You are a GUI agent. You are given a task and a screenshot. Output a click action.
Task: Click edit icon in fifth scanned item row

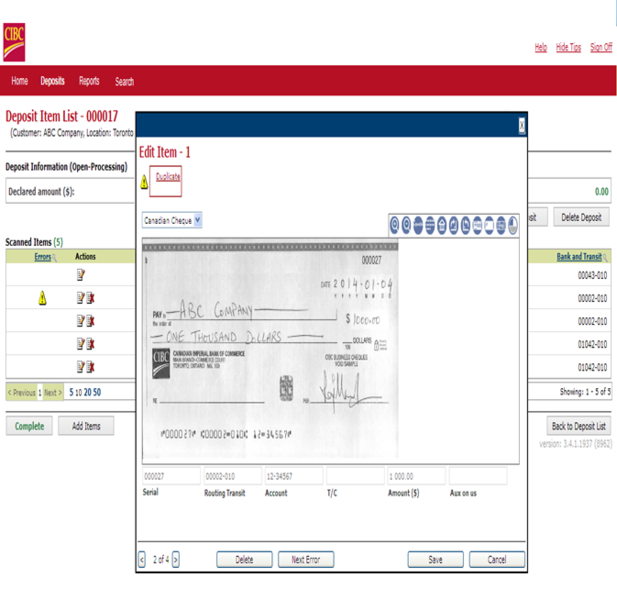pos(81,367)
